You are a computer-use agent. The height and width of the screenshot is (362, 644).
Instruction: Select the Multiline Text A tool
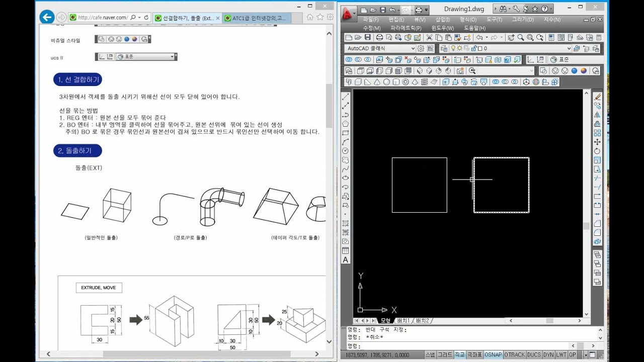click(x=346, y=260)
